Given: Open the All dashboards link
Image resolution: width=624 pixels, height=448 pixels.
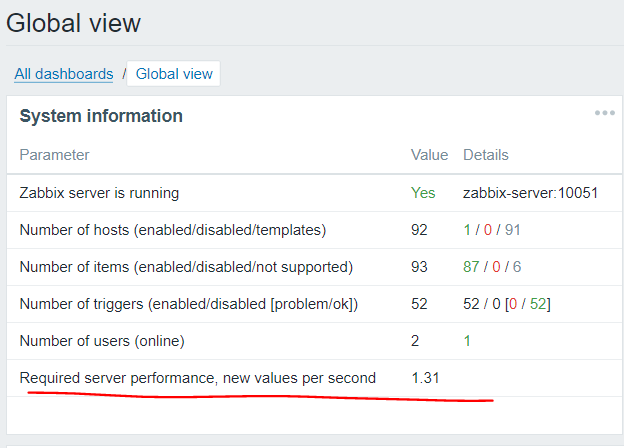Looking at the screenshot, I should [x=64, y=74].
